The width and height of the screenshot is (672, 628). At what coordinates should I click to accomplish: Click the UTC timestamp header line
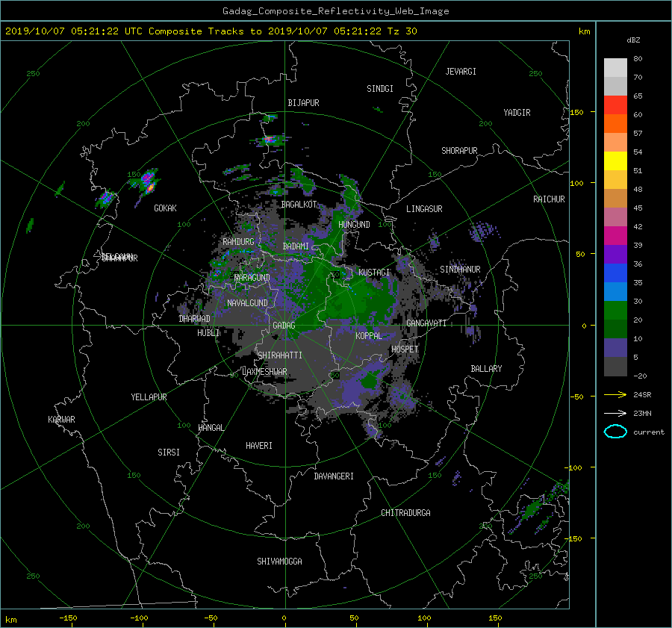[x=211, y=31]
